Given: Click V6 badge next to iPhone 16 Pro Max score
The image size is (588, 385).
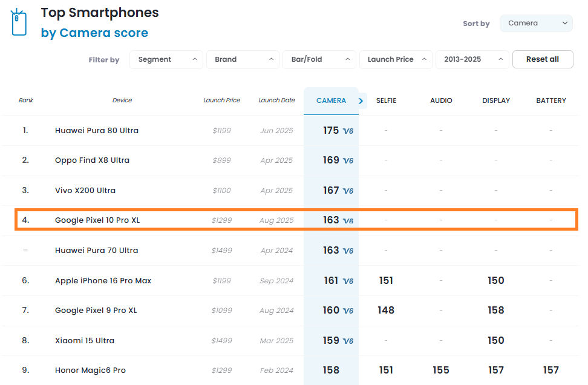Looking at the screenshot, I should [348, 281].
